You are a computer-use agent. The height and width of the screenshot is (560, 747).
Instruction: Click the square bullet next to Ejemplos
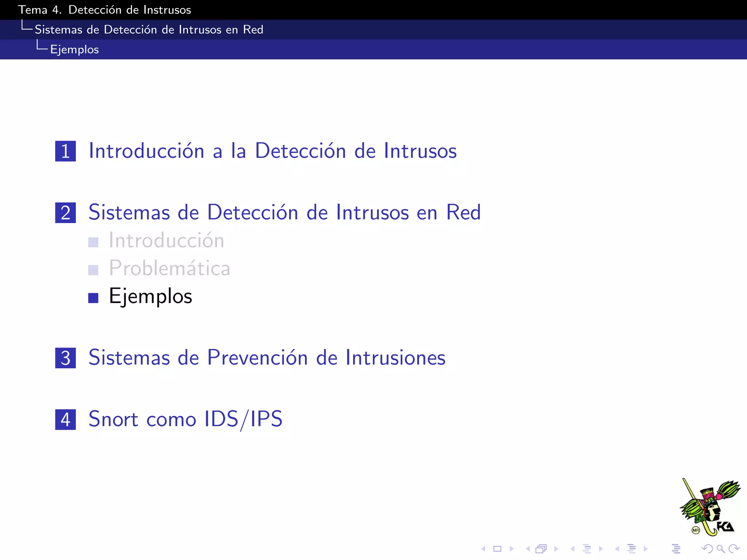coord(93,298)
